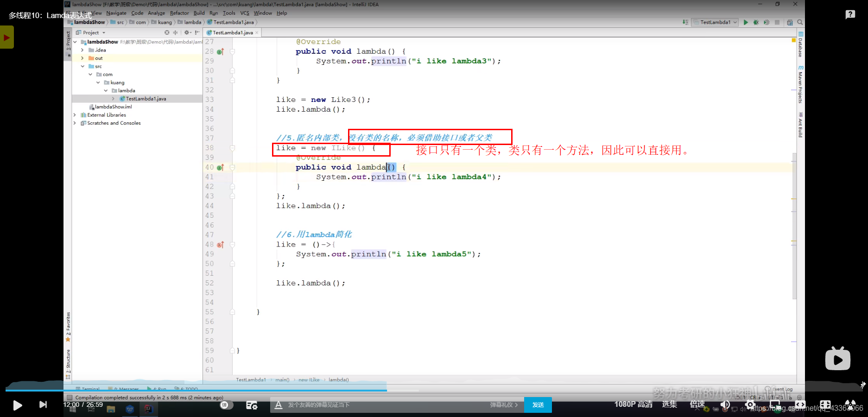Open Project Structure icon in toolbar

[x=790, y=22]
